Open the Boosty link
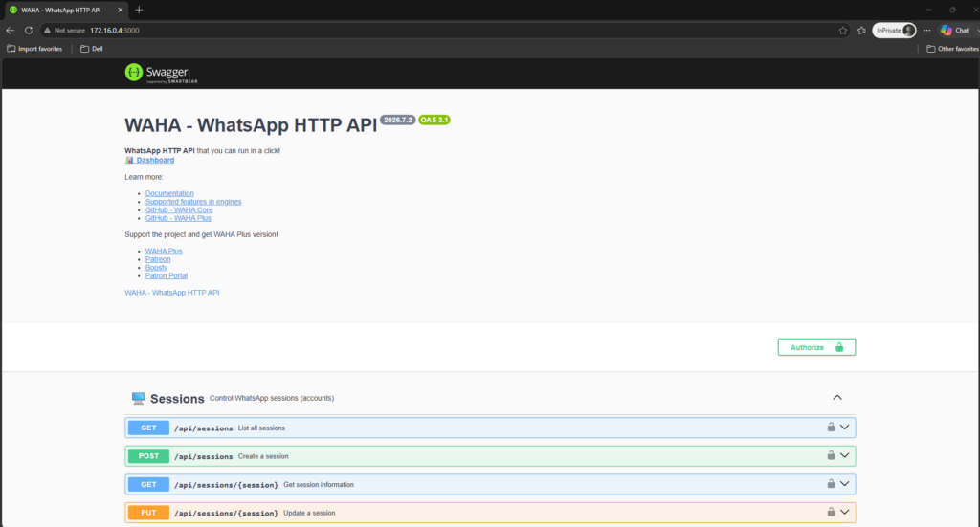 156,267
